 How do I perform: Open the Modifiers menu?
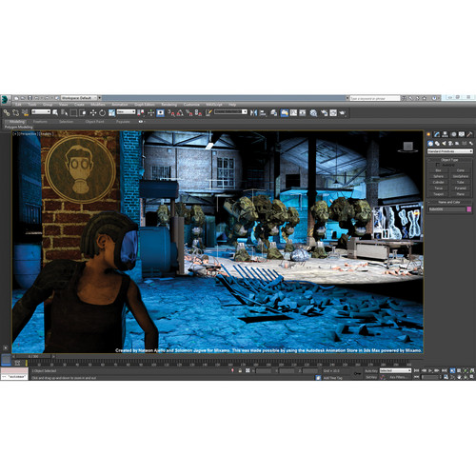point(98,105)
